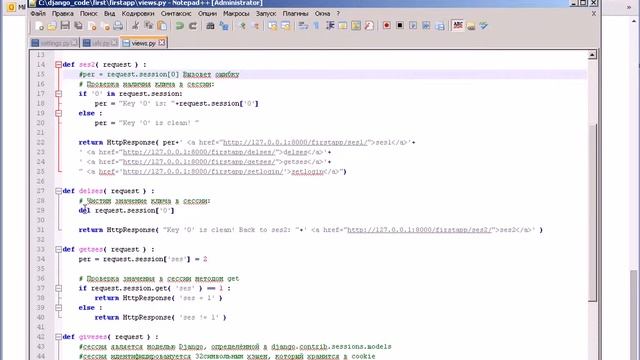Viewport: 640px width, 360px height.
Task: Print the document with the printer icon
Action: [118, 26]
